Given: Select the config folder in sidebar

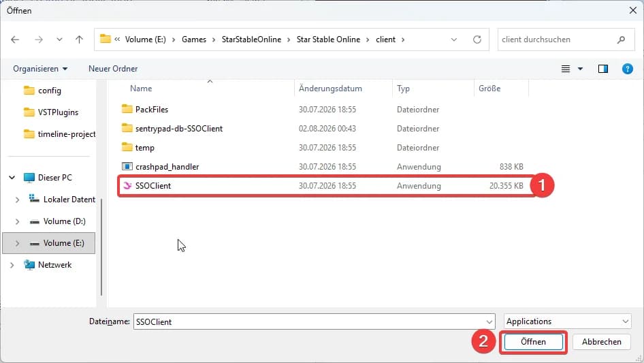Looking at the screenshot, I should [49, 91].
